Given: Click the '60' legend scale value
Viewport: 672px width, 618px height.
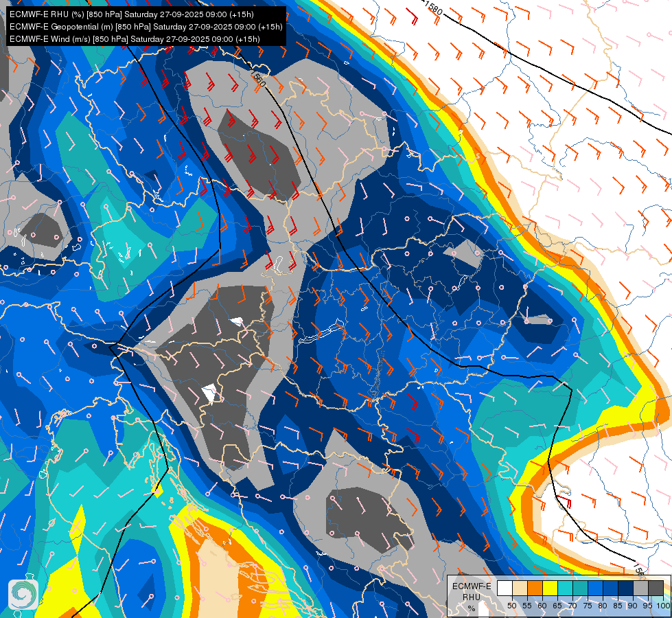Looking at the screenshot, I should pos(542,606).
